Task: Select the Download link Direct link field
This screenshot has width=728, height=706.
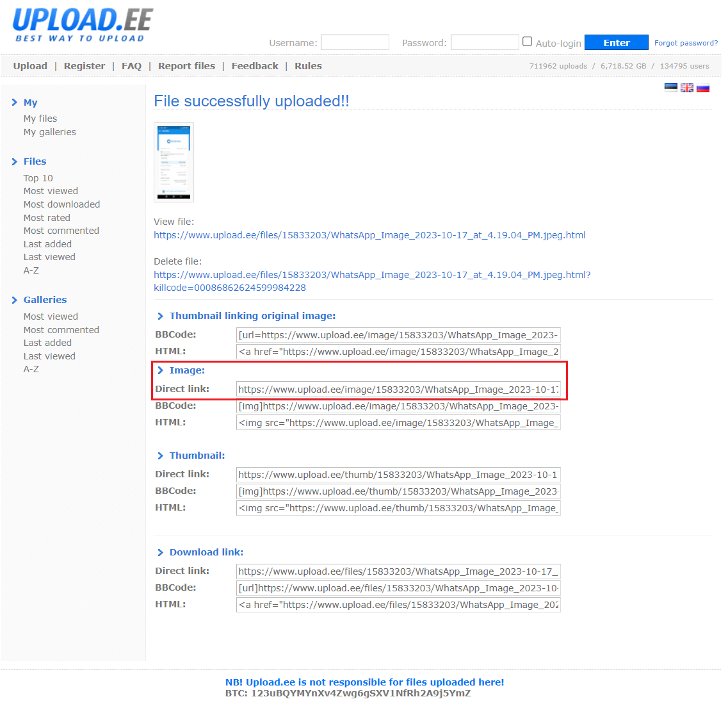Action: click(398, 571)
